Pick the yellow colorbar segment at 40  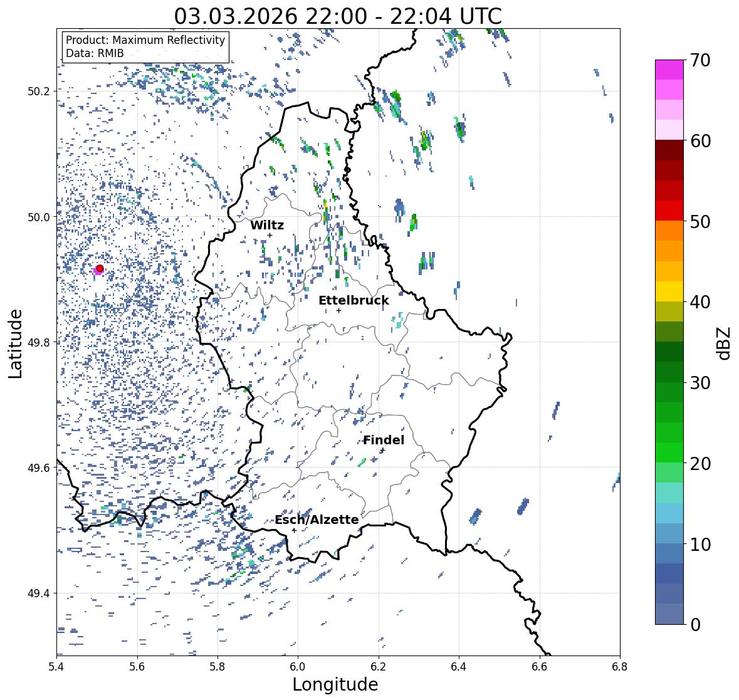pyautogui.click(x=669, y=291)
